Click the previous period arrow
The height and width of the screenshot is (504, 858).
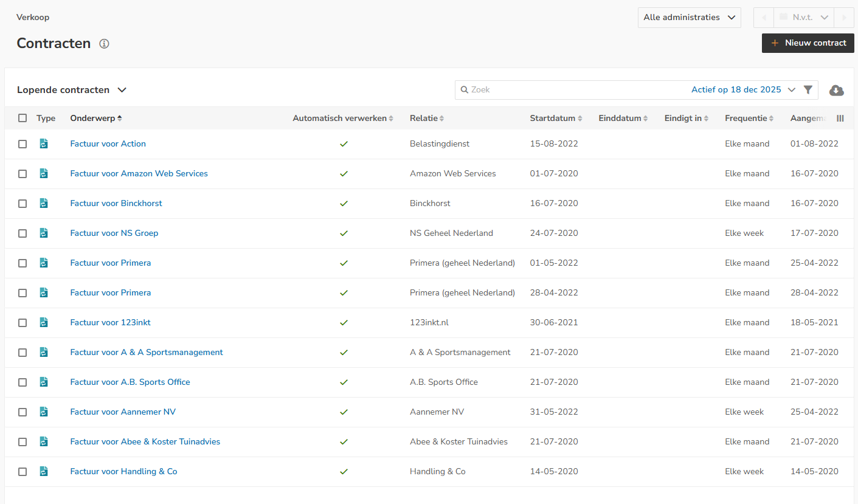[x=764, y=18]
